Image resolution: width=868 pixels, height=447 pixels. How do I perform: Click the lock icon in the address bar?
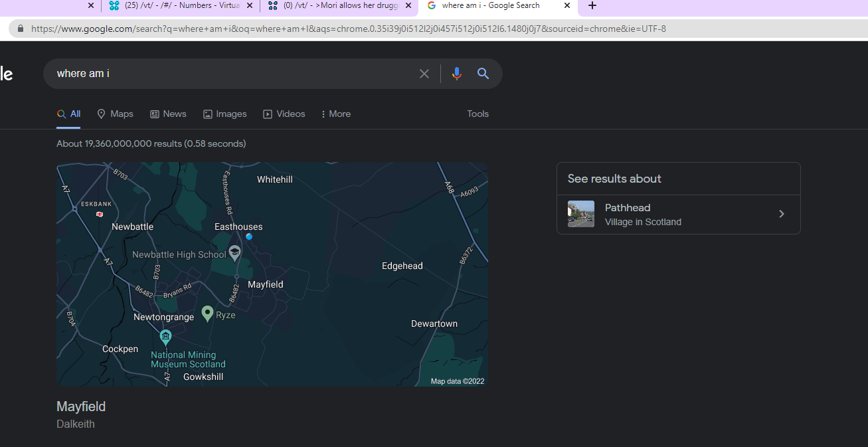point(21,29)
